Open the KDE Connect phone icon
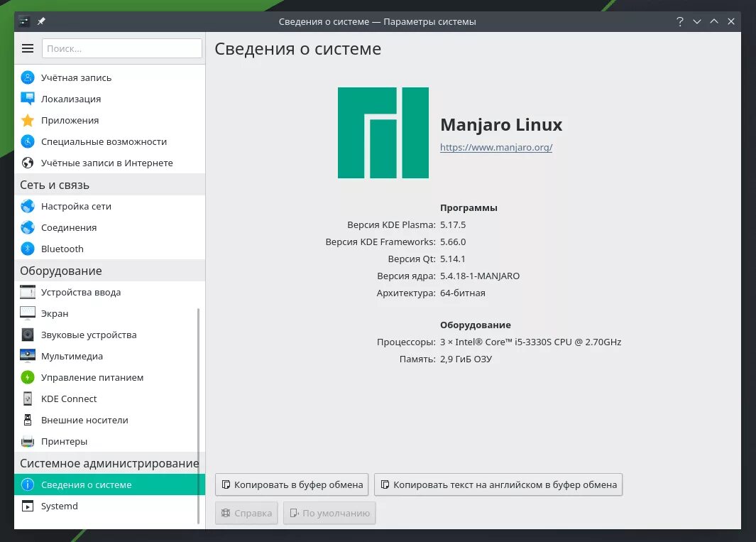756x542 pixels. 28,399
